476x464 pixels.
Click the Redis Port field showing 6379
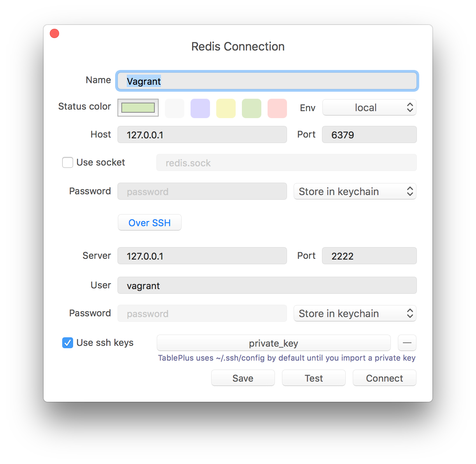369,134
